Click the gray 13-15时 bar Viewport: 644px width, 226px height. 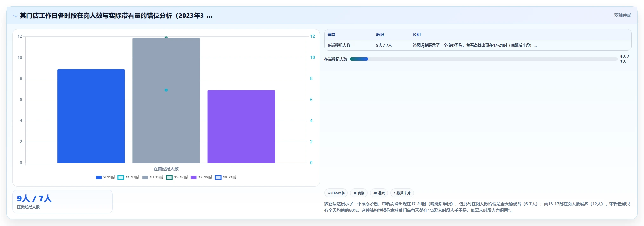click(x=166, y=100)
